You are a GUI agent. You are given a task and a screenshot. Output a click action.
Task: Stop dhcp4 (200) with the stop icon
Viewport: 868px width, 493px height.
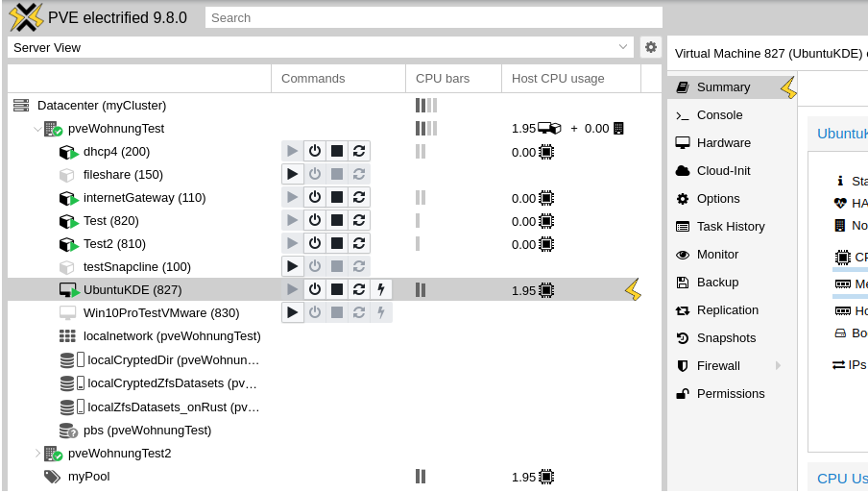[337, 151]
